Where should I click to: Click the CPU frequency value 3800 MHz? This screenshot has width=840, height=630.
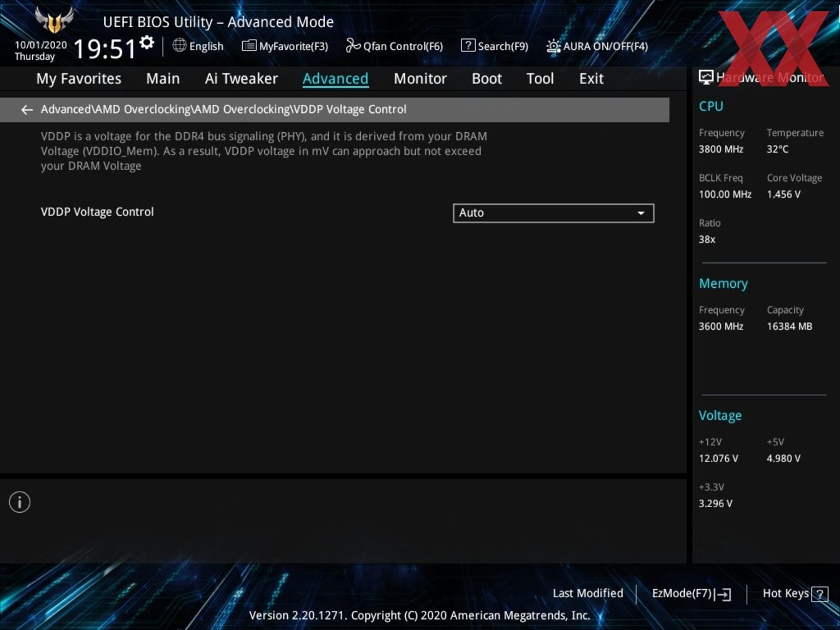coord(721,149)
